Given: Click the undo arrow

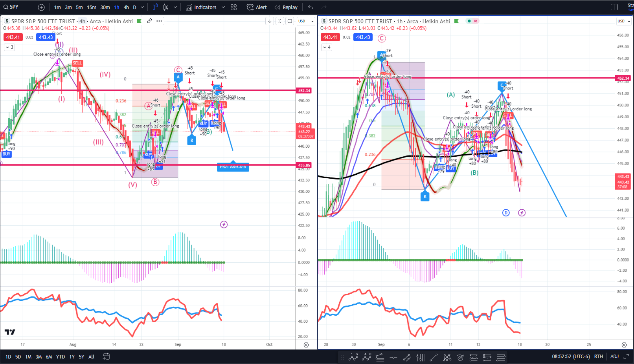Looking at the screenshot, I should click(x=311, y=7).
